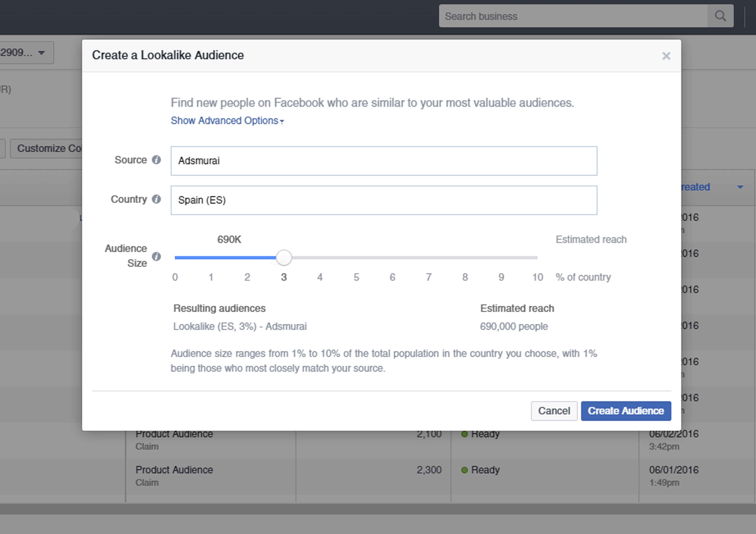
Task: Click the Country field containing Spain (ES)
Action: tap(384, 200)
